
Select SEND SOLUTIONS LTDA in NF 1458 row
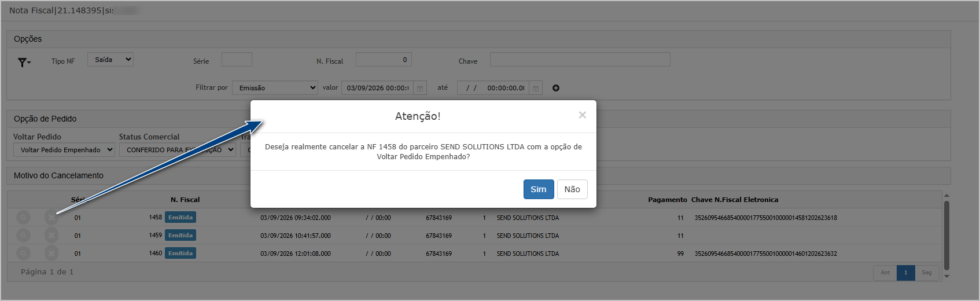[528, 218]
